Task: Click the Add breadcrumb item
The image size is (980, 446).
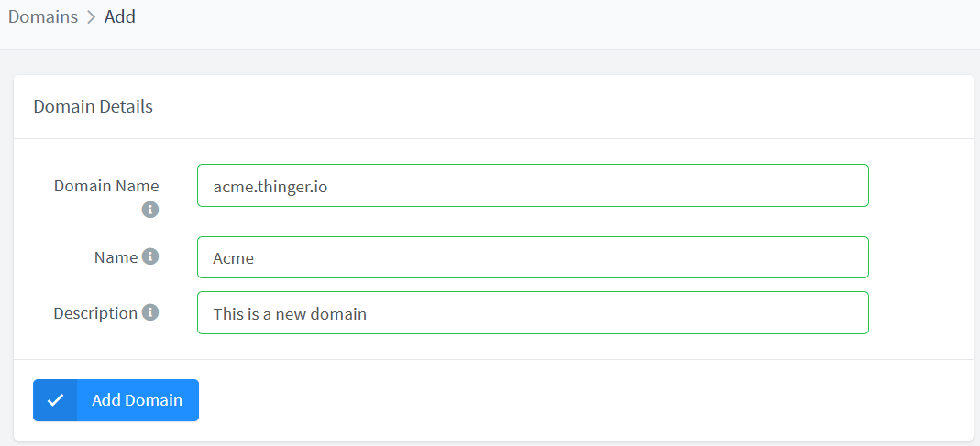Action: [x=120, y=17]
